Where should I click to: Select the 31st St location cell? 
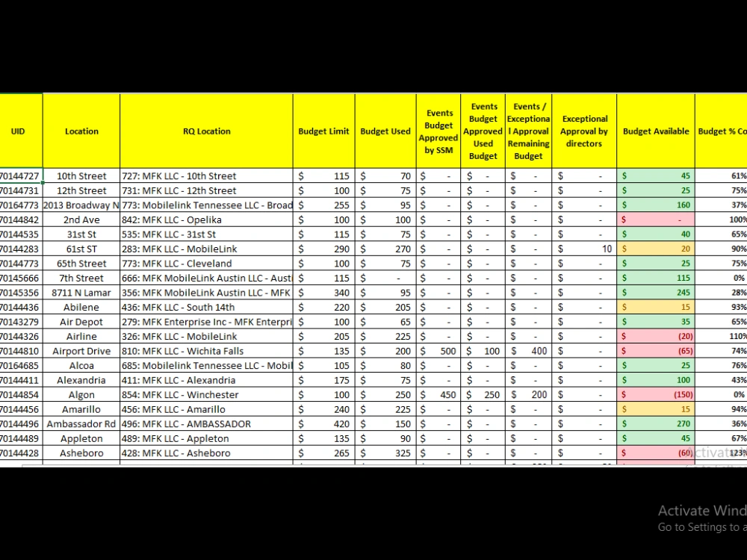[81, 234]
